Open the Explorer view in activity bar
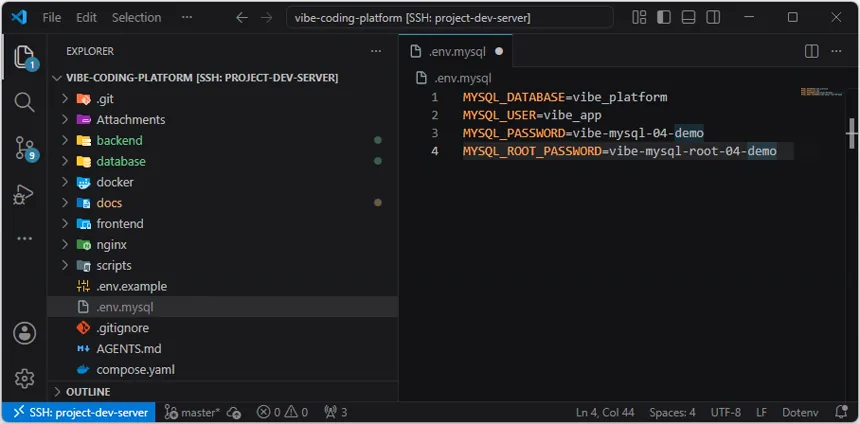 point(24,57)
